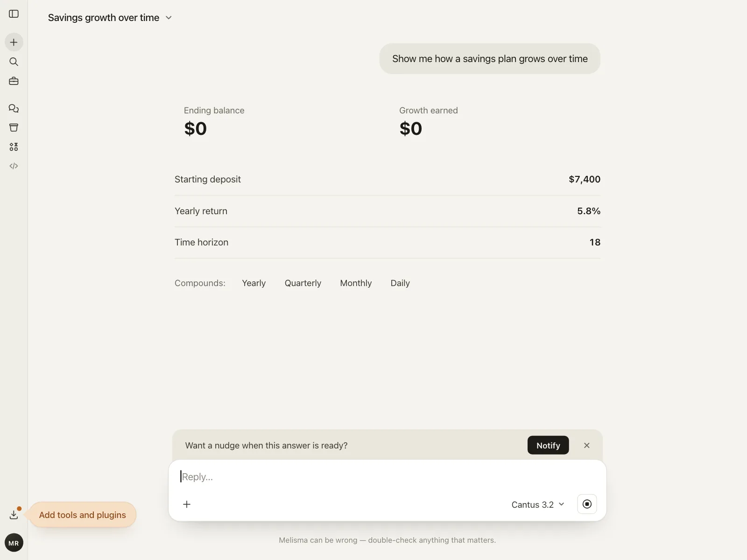
Task: Open the archive box icon
Action: pos(14,127)
